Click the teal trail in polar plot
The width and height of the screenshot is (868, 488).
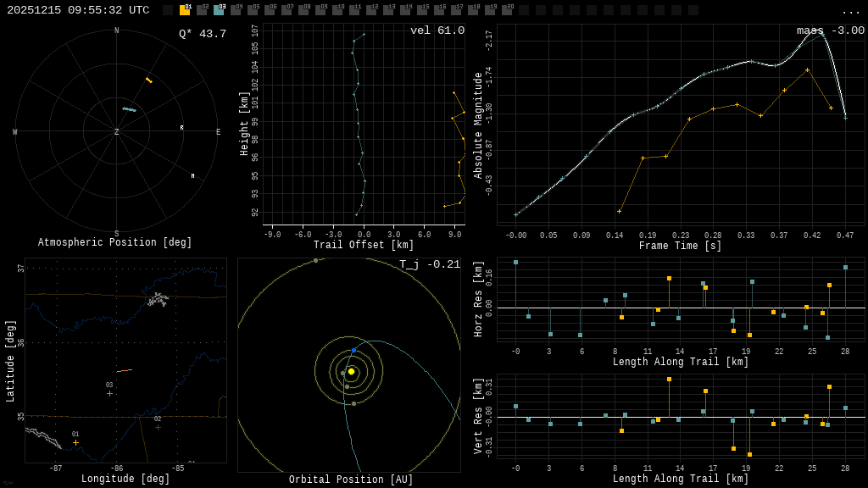[129, 109]
